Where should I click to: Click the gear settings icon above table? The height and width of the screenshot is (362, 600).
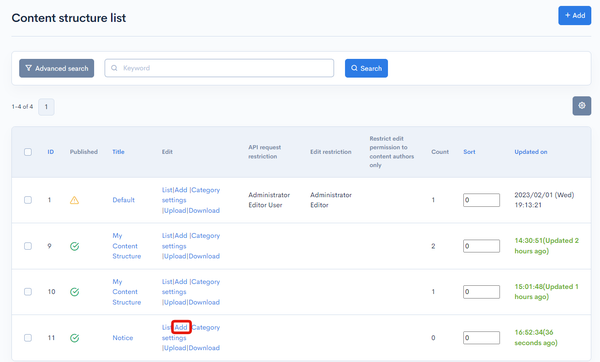tap(582, 106)
